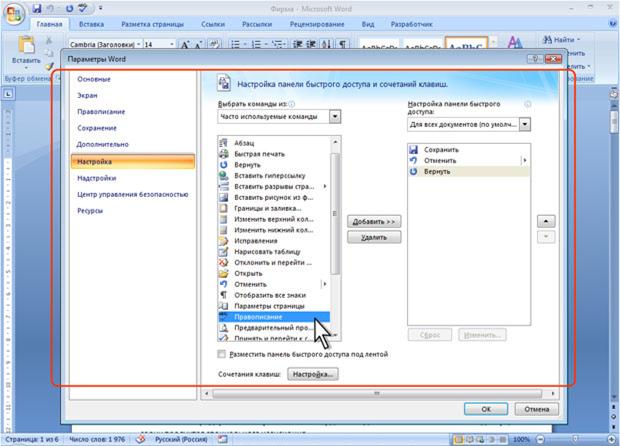Click the dialog horizontal scrollbar
Image resolution: width=620 pixels, height=446 pixels.
tap(377, 394)
